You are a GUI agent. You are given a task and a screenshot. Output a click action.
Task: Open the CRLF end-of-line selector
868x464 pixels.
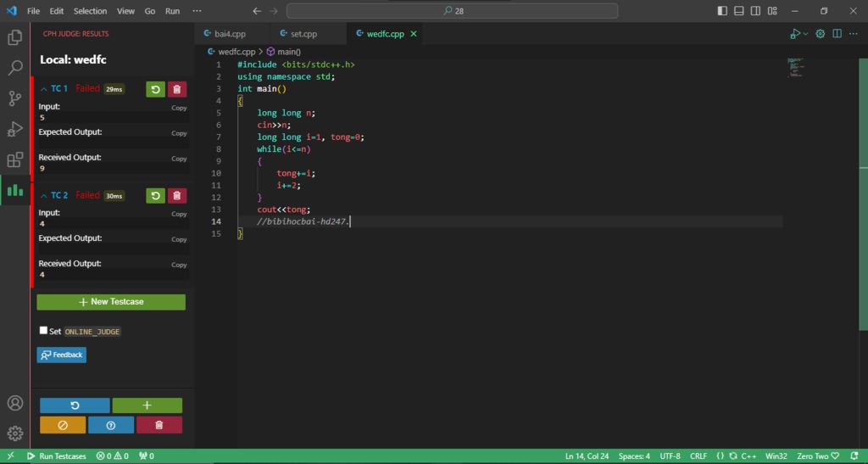698,456
